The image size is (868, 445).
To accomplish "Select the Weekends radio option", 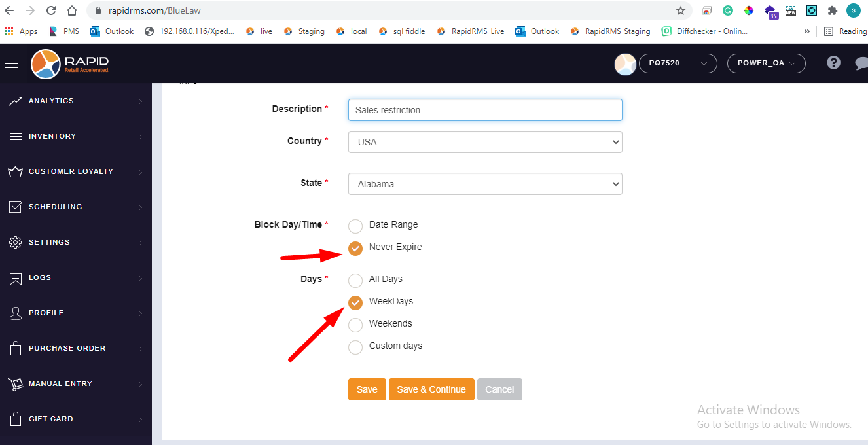I will (x=355, y=325).
